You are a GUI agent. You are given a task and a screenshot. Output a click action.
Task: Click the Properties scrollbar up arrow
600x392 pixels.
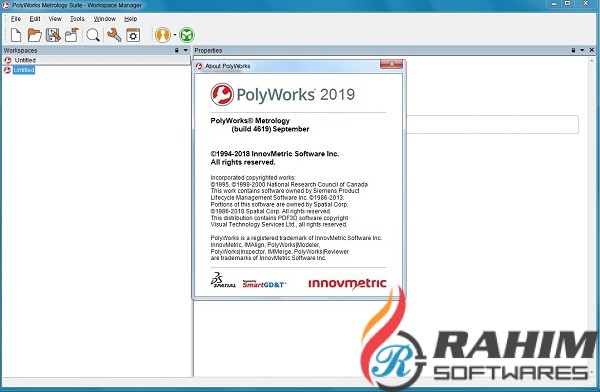tap(592, 60)
